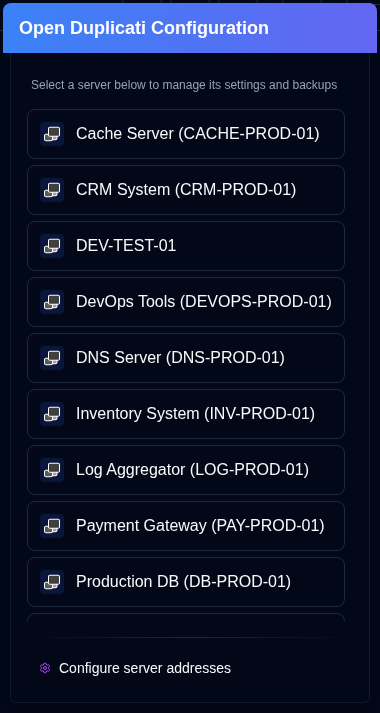The height and width of the screenshot is (713, 380).
Task: Select DNS Server (DNS-PROD-01)
Action: (x=186, y=357)
